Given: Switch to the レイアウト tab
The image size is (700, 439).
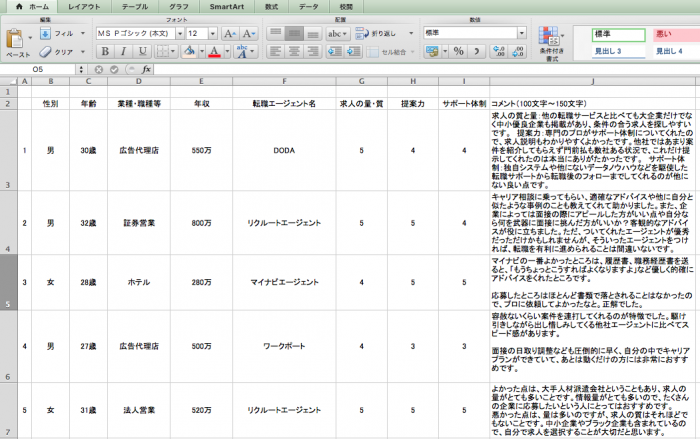Looking at the screenshot, I should tap(84, 7).
